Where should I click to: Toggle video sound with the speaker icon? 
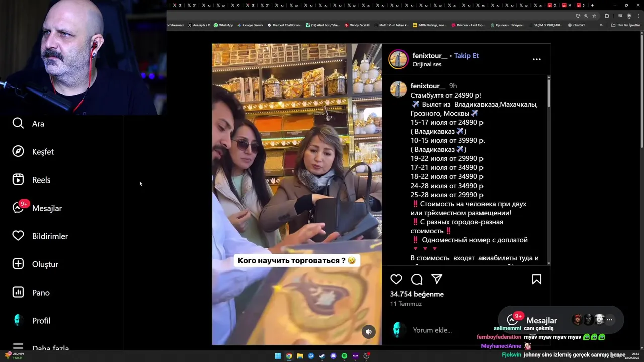click(369, 331)
